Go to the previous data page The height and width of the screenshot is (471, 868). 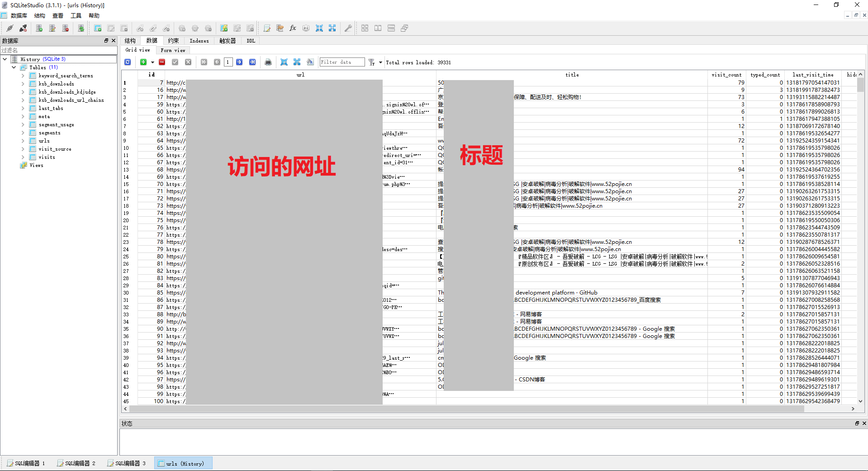click(217, 62)
